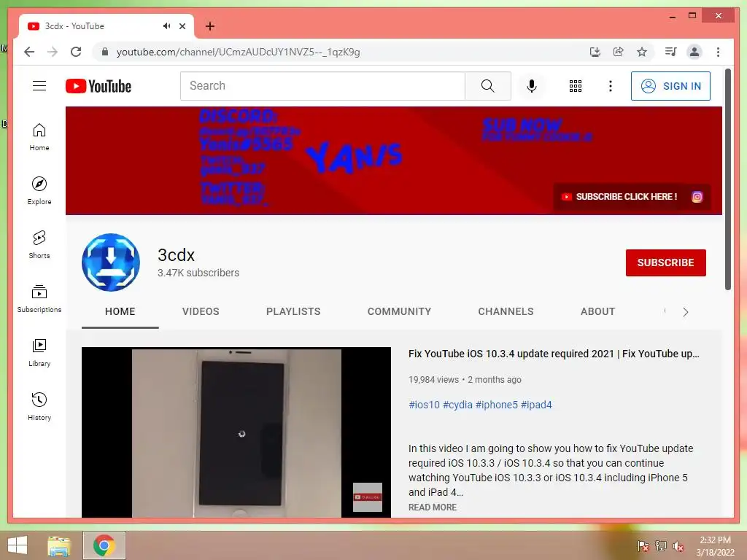The width and height of the screenshot is (747, 560).
Task: Go to the YouTube logo homepage
Action: 98,86
